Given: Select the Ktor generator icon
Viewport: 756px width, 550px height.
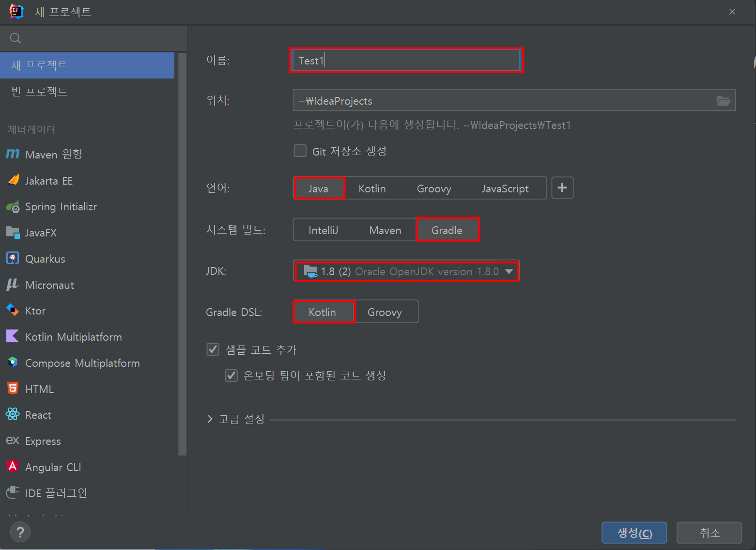Looking at the screenshot, I should [x=13, y=310].
